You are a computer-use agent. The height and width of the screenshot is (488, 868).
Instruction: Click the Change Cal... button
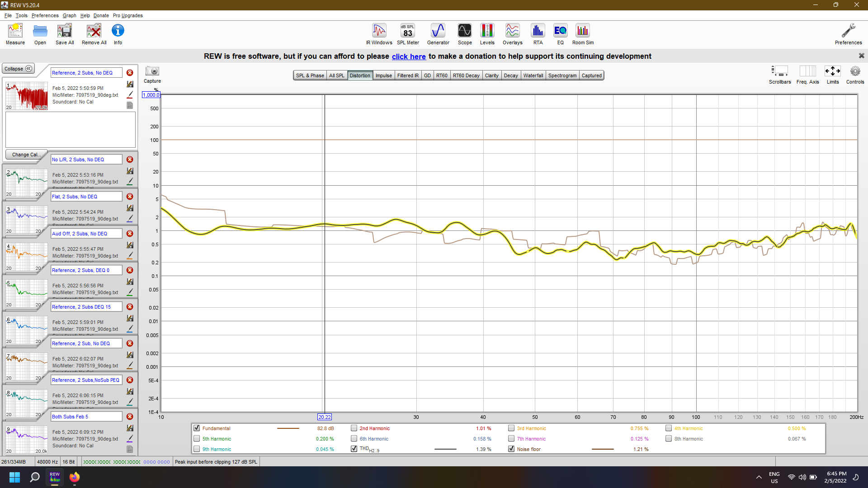[x=26, y=155]
